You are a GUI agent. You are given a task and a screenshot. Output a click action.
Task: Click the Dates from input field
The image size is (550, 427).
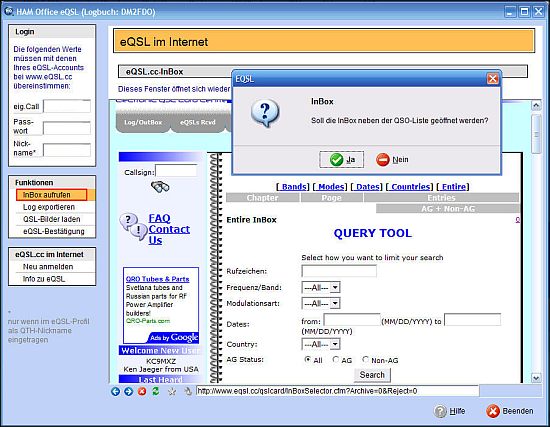pos(352,320)
